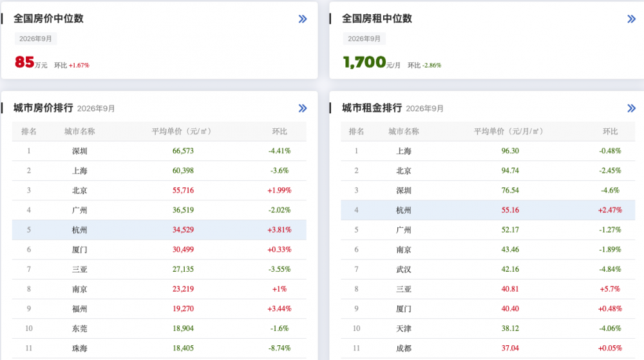
Task: Click the 2026年9月 tag under house price median
Action: [x=35, y=39]
